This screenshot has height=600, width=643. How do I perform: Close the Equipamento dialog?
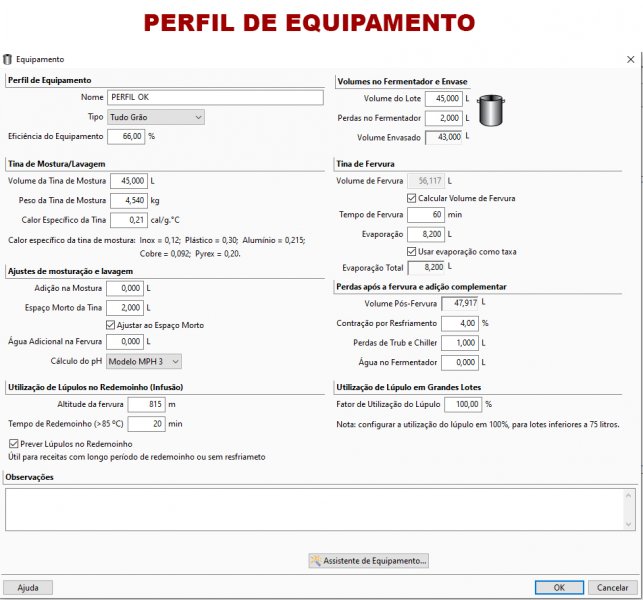pos(631,59)
